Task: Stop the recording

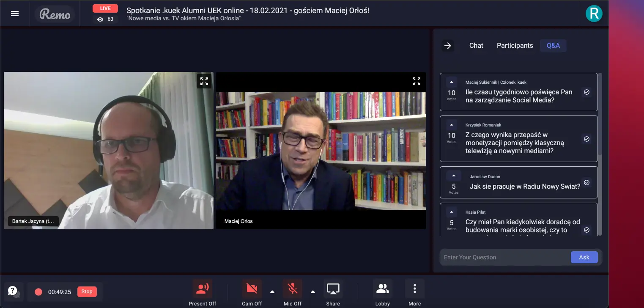Action: (87, 291)
